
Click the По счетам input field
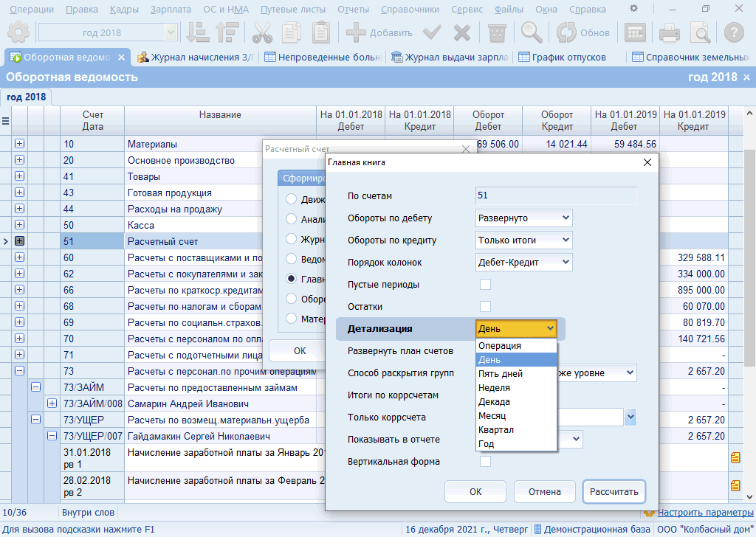click(556, 195)
